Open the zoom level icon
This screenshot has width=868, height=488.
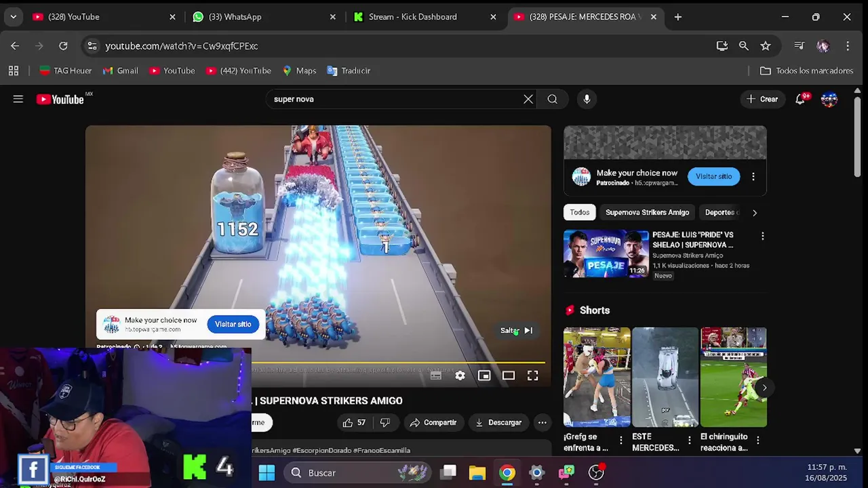[744, 45]
